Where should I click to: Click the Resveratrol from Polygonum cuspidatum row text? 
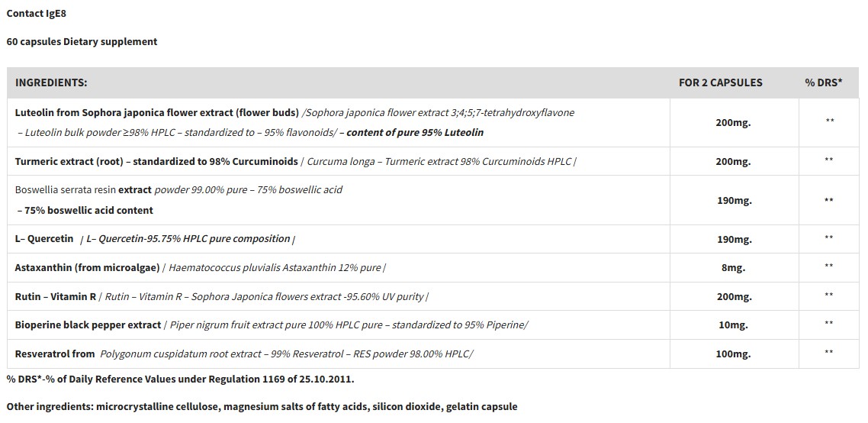coord(244,354)
